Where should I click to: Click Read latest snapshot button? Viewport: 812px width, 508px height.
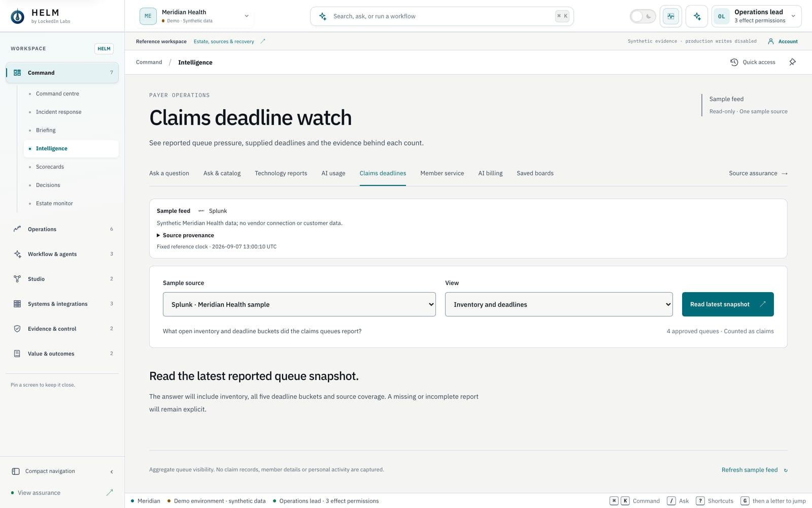tap(728, 304)
